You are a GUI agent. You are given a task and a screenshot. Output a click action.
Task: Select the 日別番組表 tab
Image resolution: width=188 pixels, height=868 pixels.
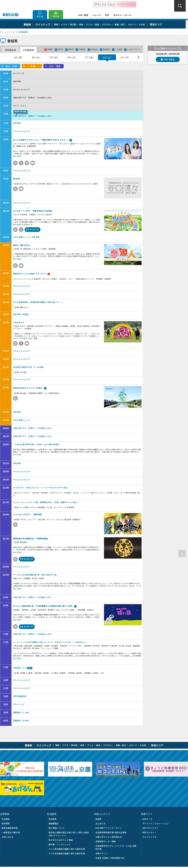point(28,50)
